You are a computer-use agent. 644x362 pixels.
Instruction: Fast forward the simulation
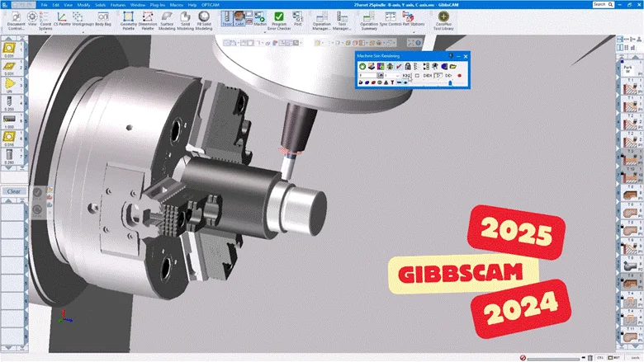(x=448, y=75)
